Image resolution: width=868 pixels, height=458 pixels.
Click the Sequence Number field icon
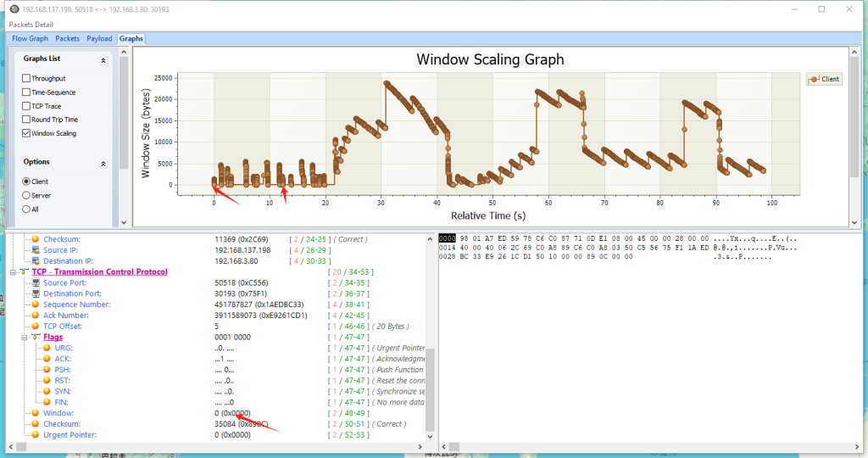(x=36, y=304)
